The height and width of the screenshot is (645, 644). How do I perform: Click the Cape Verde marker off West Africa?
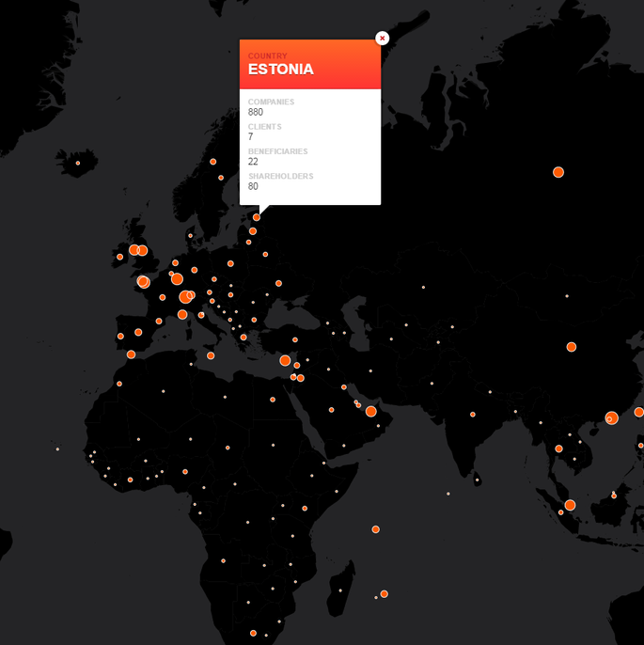pyautogui.click(x=57, y=449)
